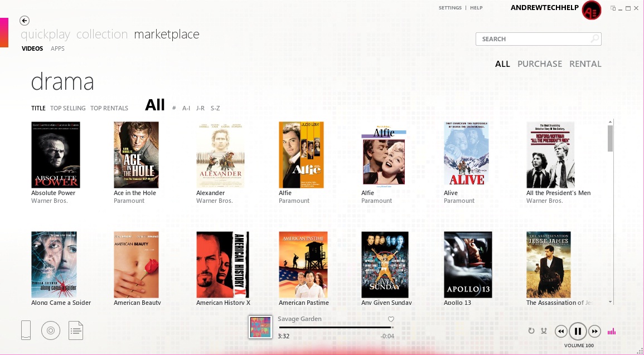The height and width of the screenshot is (355, 644).
Task: Click the drama genre heading
Action: (62, 82)
